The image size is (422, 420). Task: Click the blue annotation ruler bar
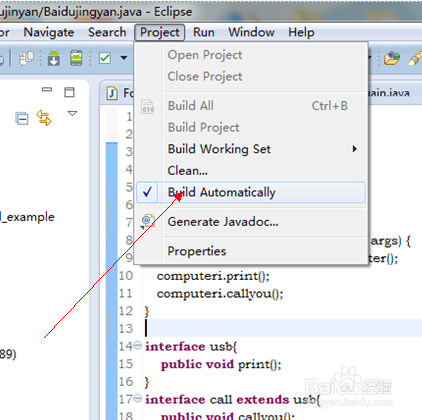pos(112,280)
